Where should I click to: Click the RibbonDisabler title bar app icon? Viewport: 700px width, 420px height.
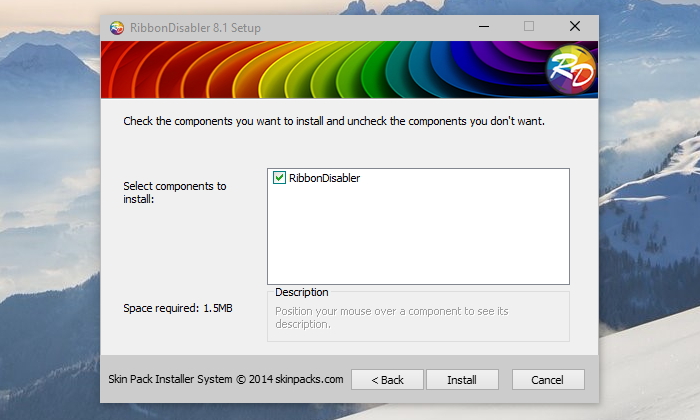117,28
